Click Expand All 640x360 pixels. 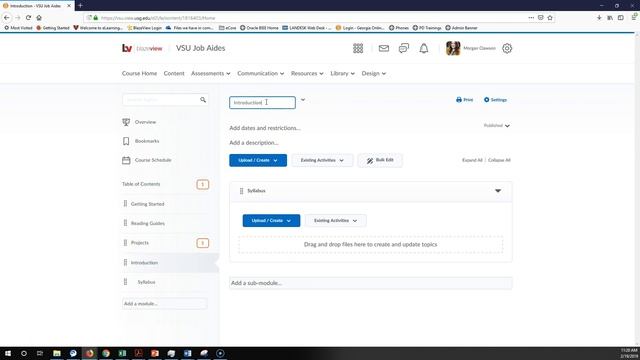click(472, 160)
